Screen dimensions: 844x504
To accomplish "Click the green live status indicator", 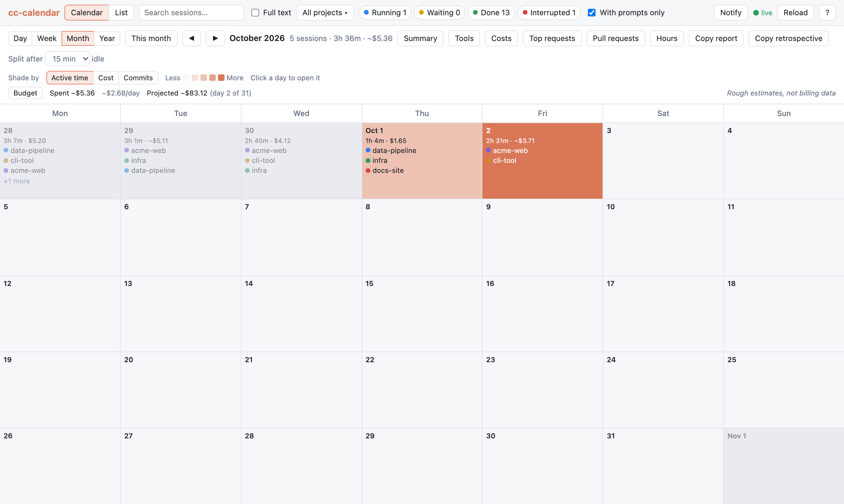I will point(763,13).
